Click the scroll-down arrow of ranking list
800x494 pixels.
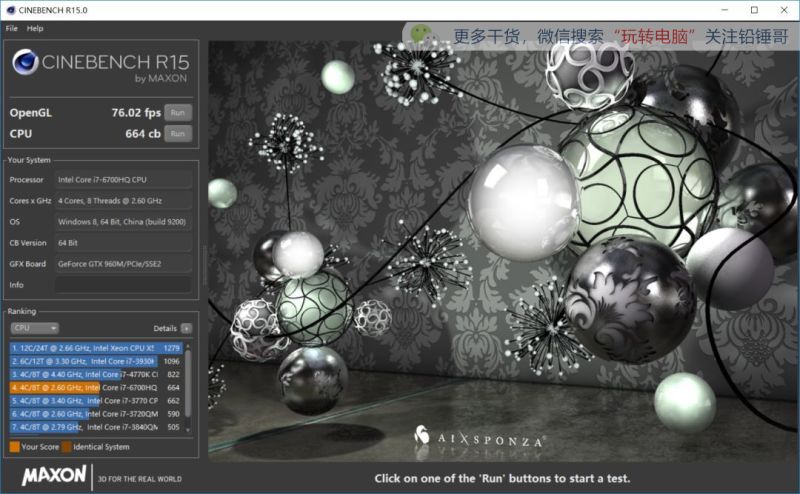point(188,430)
